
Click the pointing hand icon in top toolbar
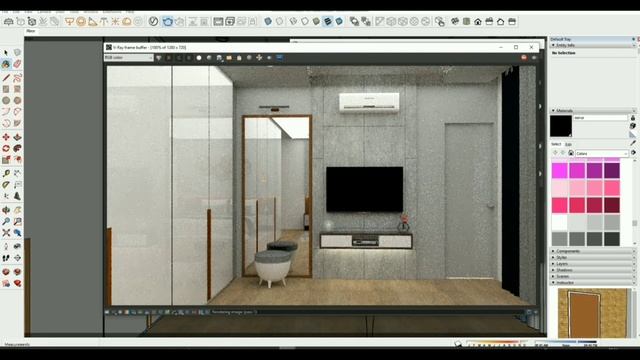440,22
